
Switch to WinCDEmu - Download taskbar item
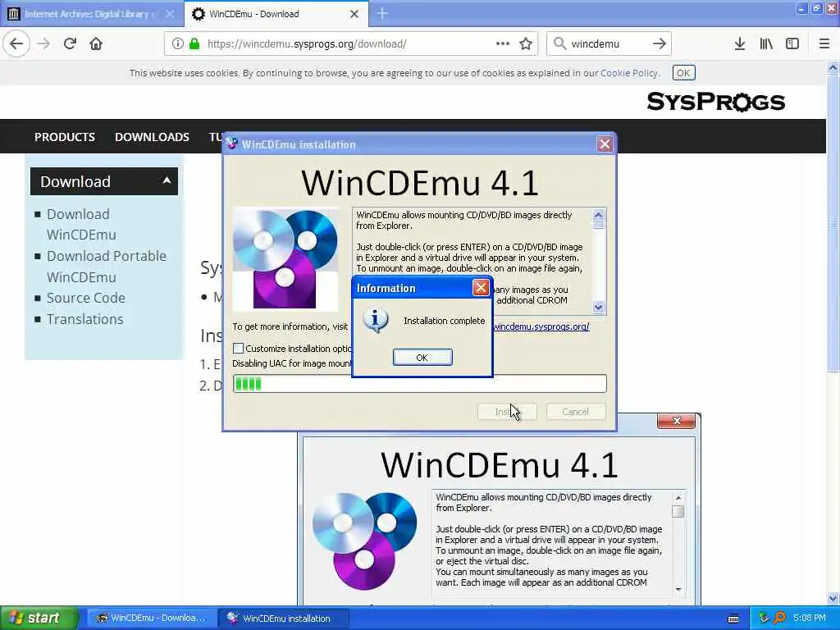151,619
